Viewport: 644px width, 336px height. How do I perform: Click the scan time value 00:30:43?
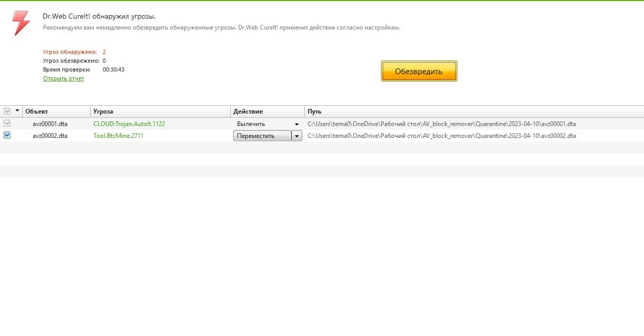click(x=113, y=70)
